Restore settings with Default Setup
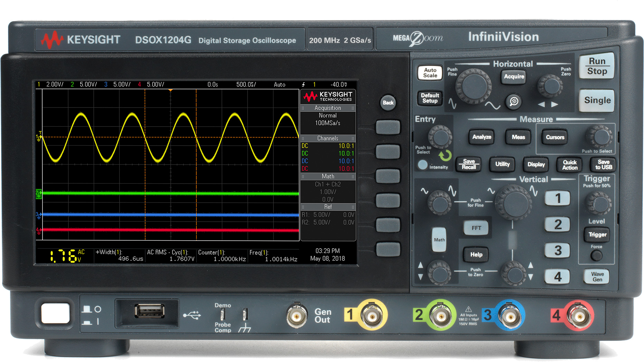 tap(429, 98)
